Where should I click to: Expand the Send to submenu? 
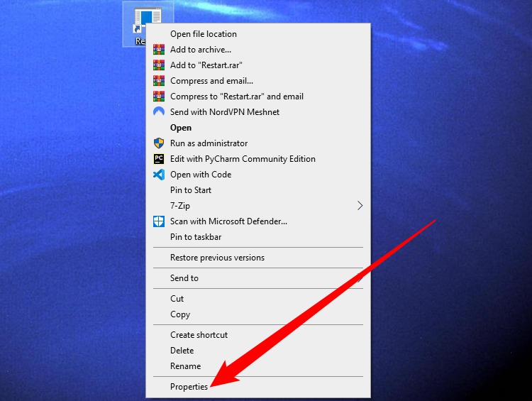pos(258,278)
